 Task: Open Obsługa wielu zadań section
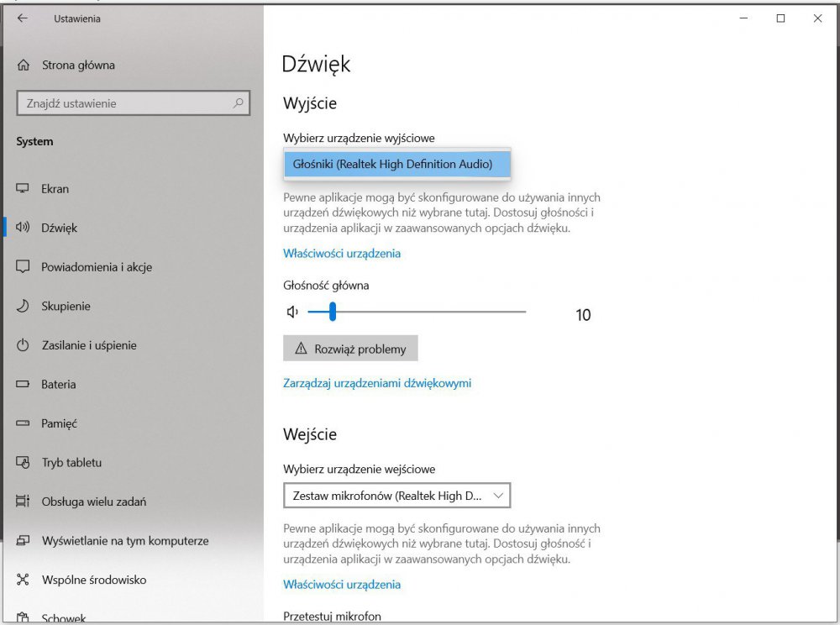click(93, 502)
